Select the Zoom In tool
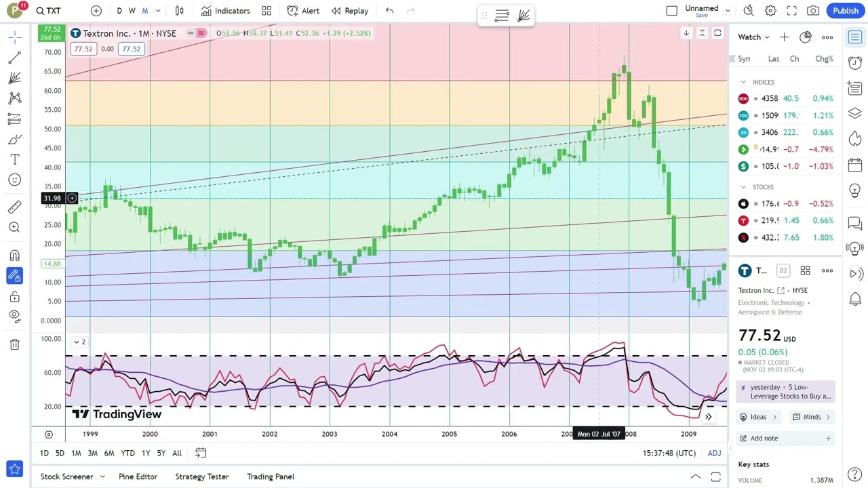The height and width of the screenshot is (488, 868). pyautogui.click(x=15, y=227)
